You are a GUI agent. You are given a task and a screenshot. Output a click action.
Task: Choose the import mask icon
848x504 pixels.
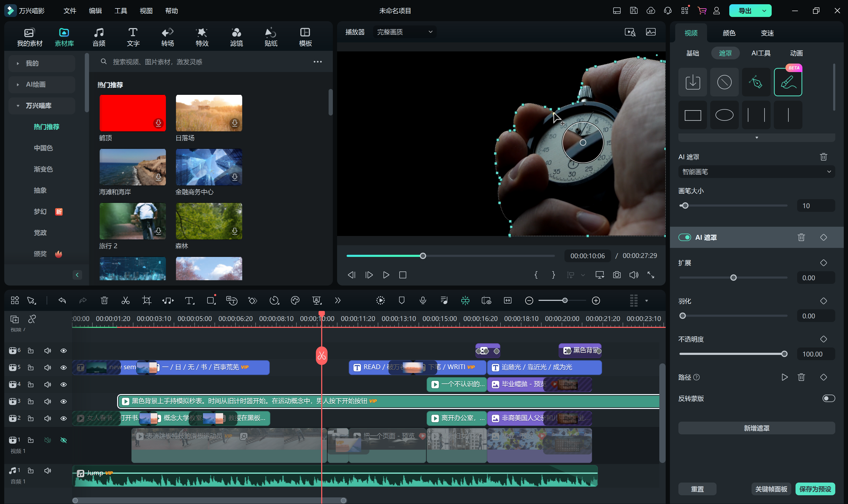[692, 82]
